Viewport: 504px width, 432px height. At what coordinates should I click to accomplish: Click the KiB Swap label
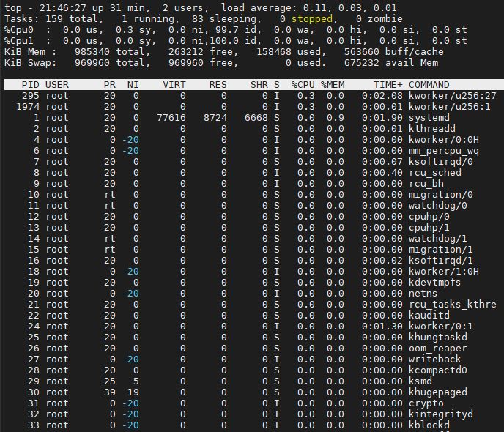31,63
